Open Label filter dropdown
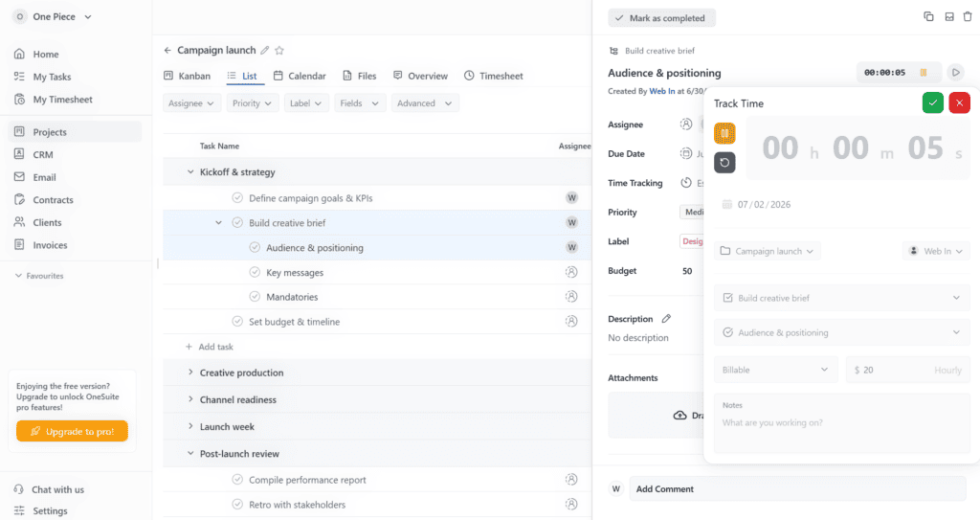 305,103
